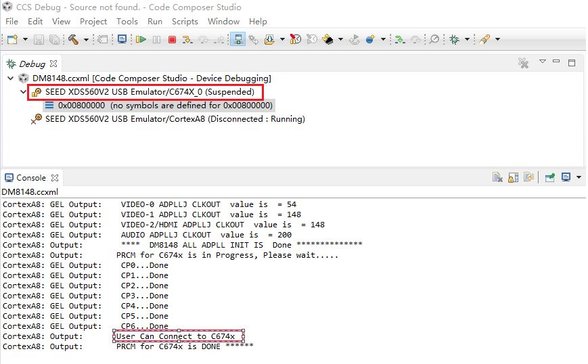Click the two-gears toolbar icon after Connect Target
Image resolution: width=588 pixels, height=364 pixels.
click(x=254, y=39)
